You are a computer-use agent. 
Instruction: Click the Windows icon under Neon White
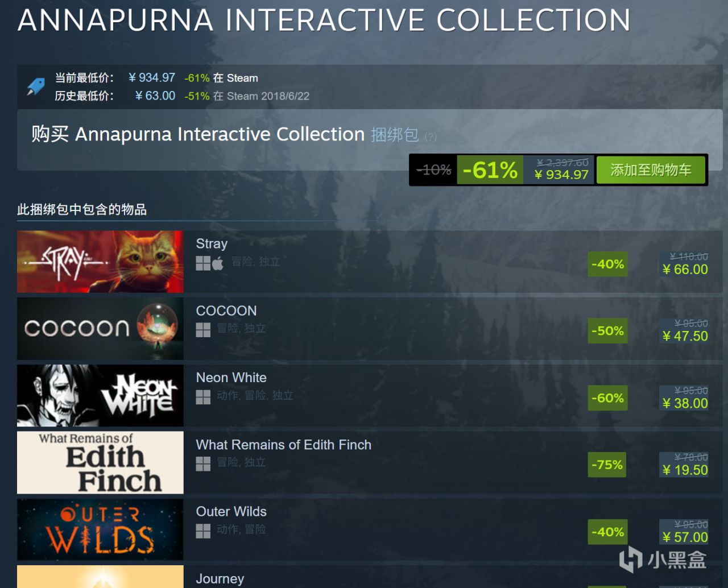point(203,397)
